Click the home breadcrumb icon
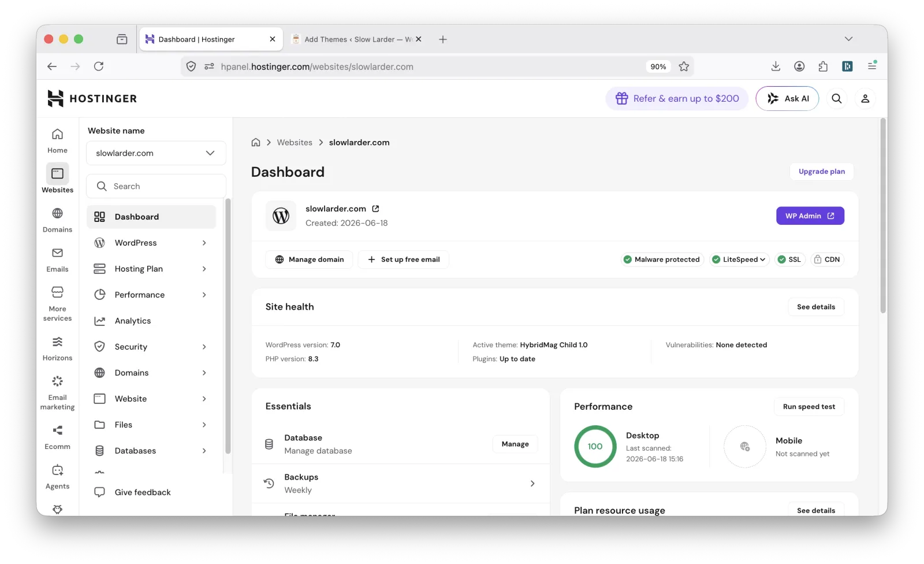Viewport: 924px width, 564px height. tap(256, 142)
